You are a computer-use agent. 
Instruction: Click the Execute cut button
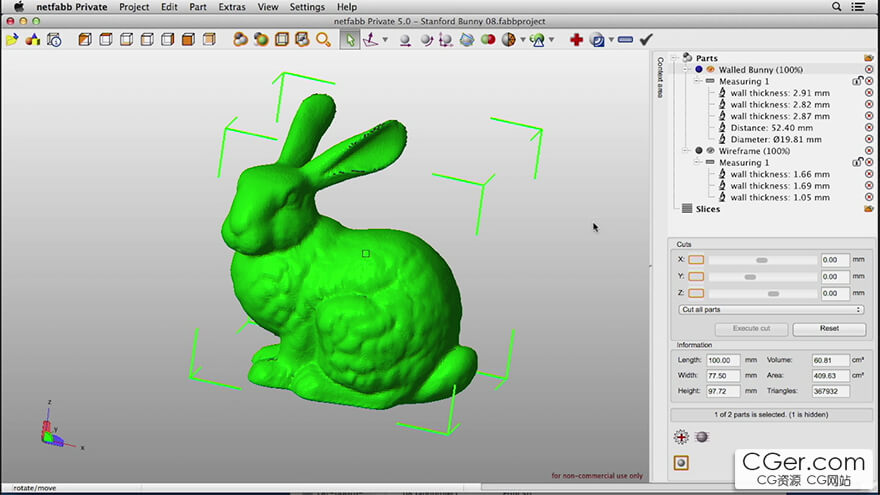pos(751,328)
